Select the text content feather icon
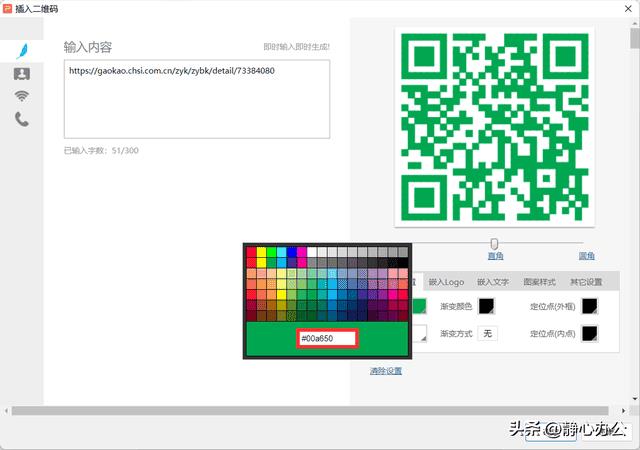640x450 pixels. pos(22,51)
